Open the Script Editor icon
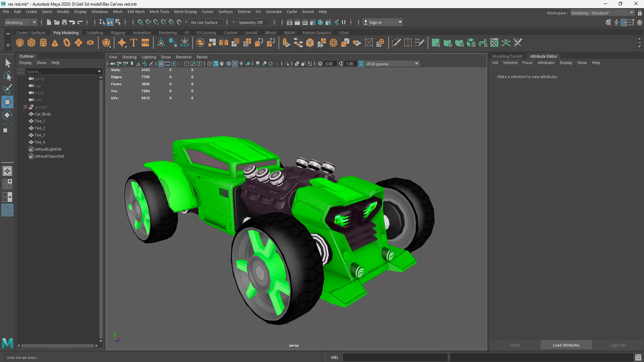The width and height of the screenshot is (644, 362). (638, 358)
